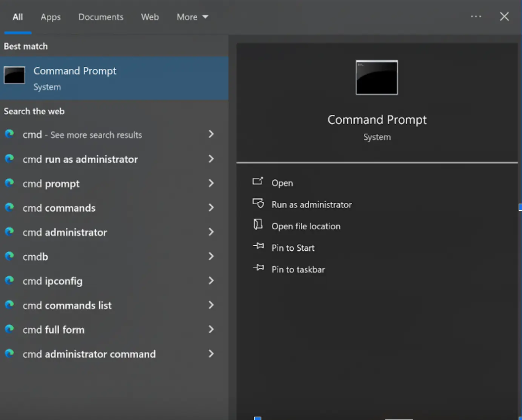
Task: Expand chevron for 'cmd full form'
Action: [211, 330]
